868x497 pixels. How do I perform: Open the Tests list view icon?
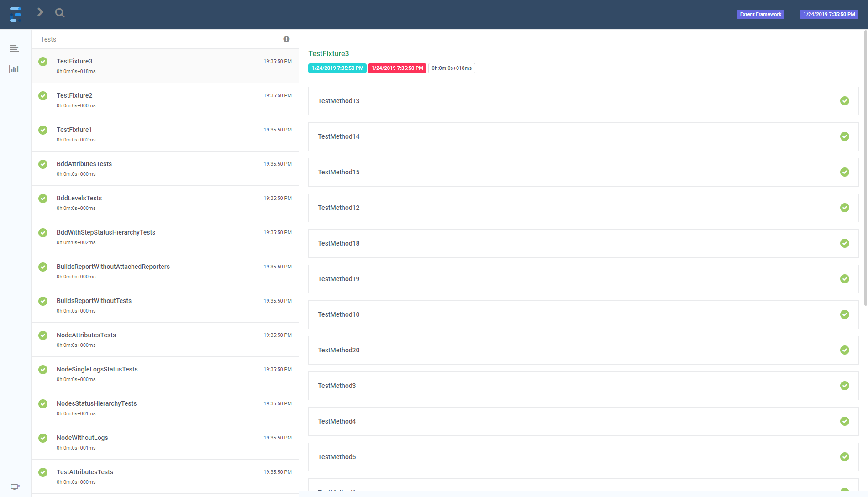click(x=14, y=48)
